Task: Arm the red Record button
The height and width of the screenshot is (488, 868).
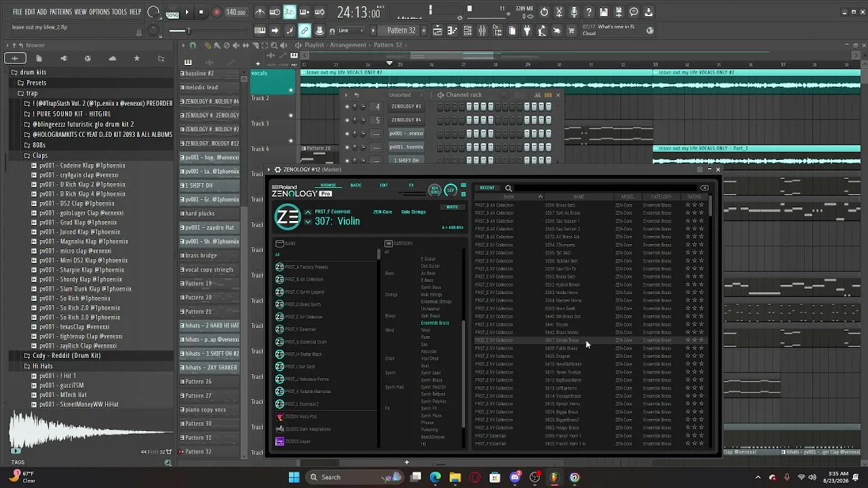Action: (217, 12)
